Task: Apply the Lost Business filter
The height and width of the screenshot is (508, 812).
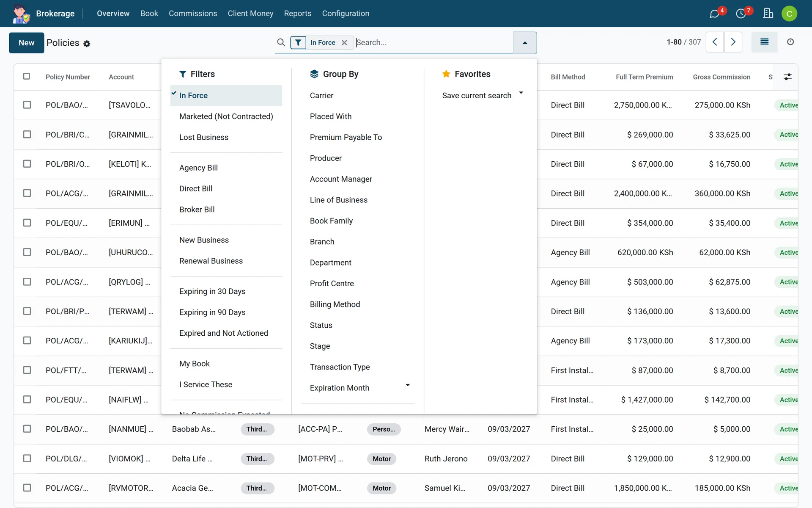Action: (x=226, y=137)
